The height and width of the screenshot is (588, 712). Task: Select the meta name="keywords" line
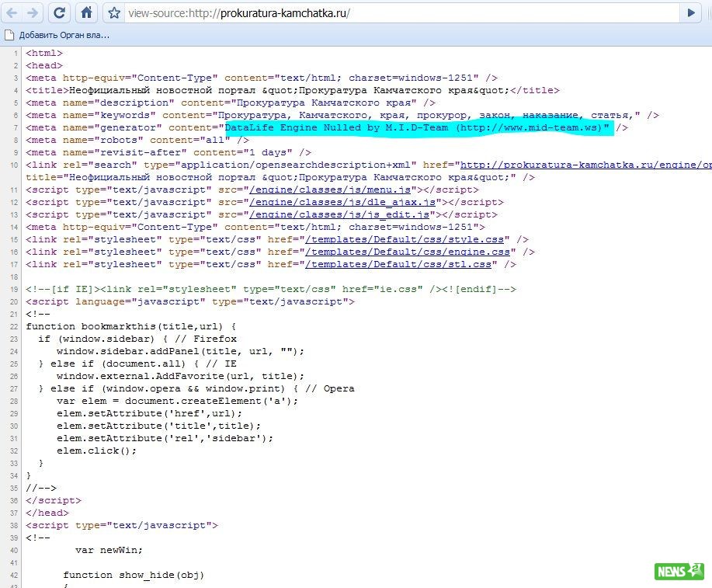[x=342, y=116]
